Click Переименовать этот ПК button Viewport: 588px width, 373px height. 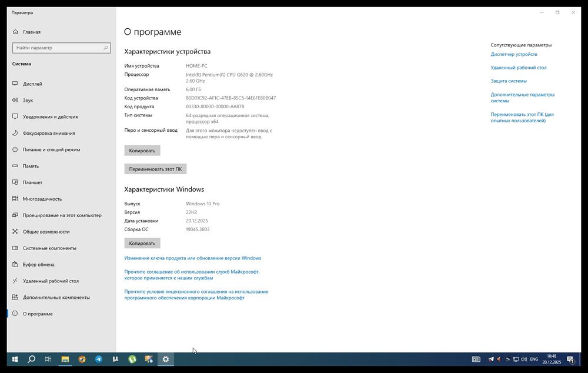(x=155, y=169)
